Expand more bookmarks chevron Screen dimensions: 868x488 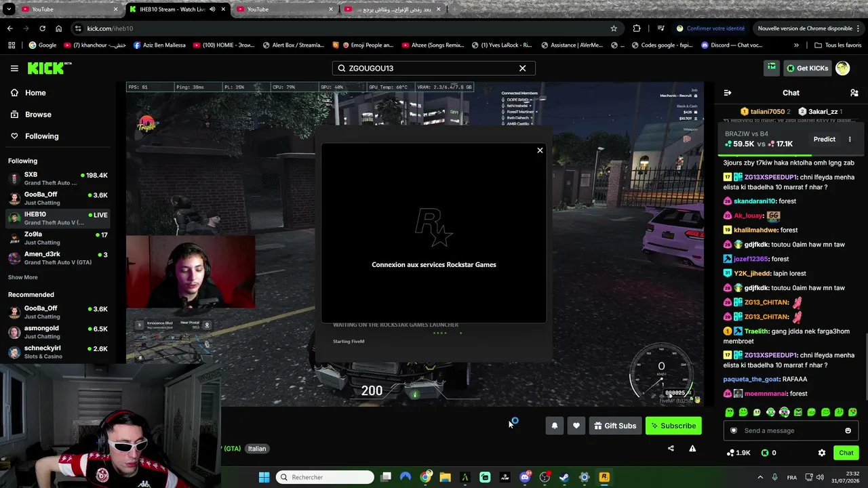pos(796,45)
